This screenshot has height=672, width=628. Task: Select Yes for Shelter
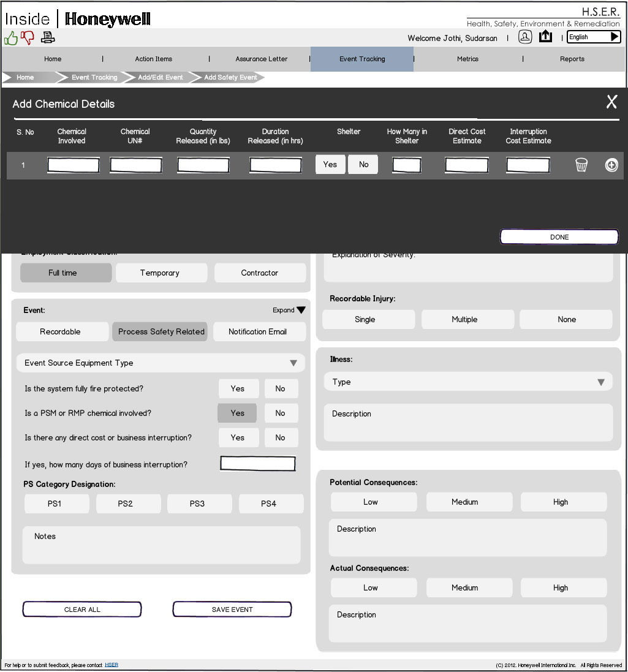pos(330,164)
